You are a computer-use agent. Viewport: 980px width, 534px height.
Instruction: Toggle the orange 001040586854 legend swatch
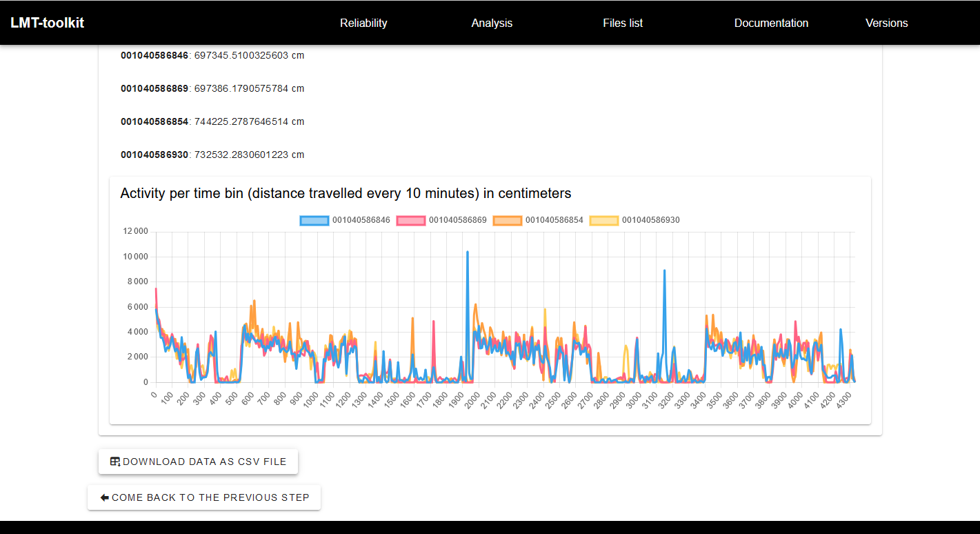tap(508, 220)
